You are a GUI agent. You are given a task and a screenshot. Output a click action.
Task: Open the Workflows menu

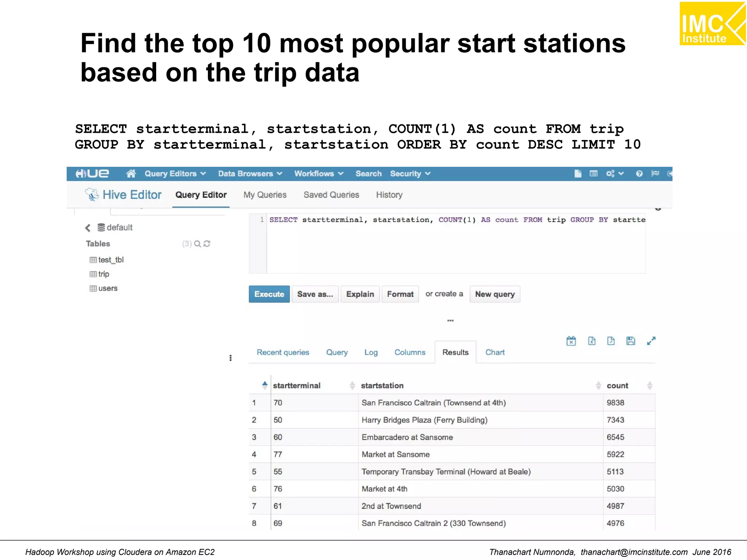(x=319, y=174)
